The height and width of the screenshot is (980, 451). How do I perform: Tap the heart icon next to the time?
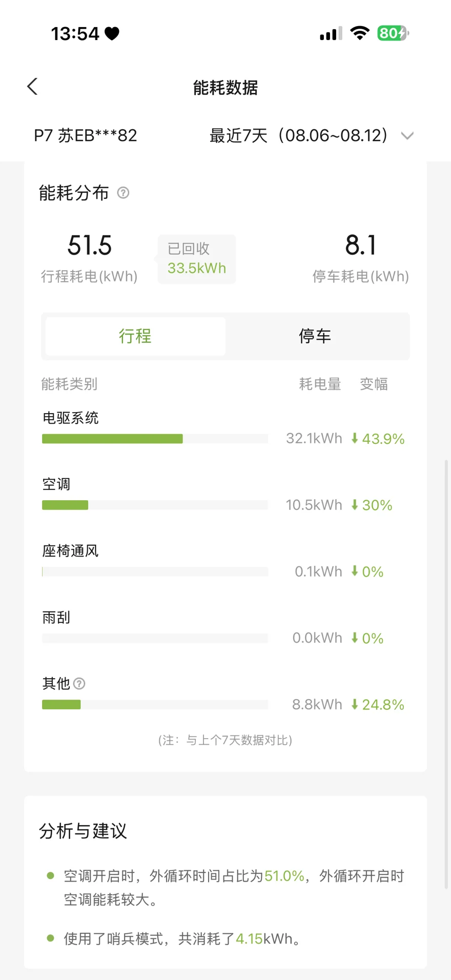point(112,34)
